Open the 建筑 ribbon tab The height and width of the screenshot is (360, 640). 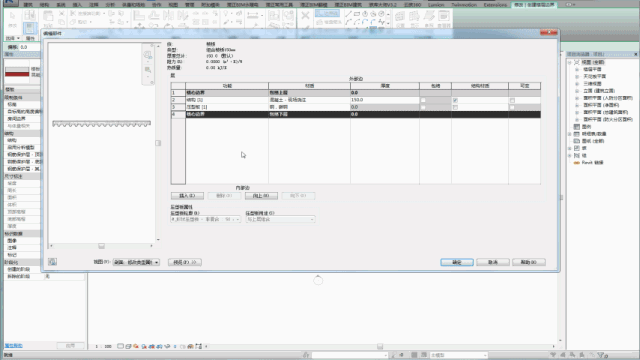tap(28, 4)
